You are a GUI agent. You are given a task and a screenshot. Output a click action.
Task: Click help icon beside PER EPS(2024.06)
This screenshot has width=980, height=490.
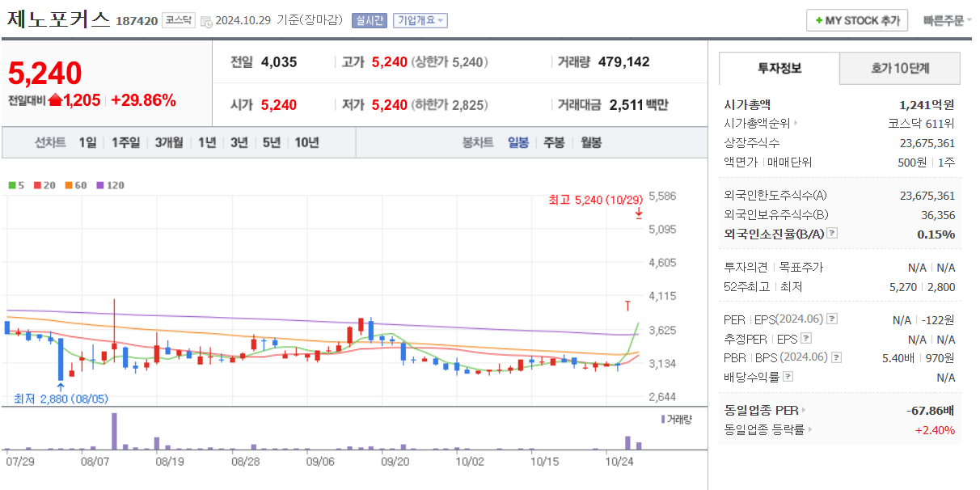832,319
